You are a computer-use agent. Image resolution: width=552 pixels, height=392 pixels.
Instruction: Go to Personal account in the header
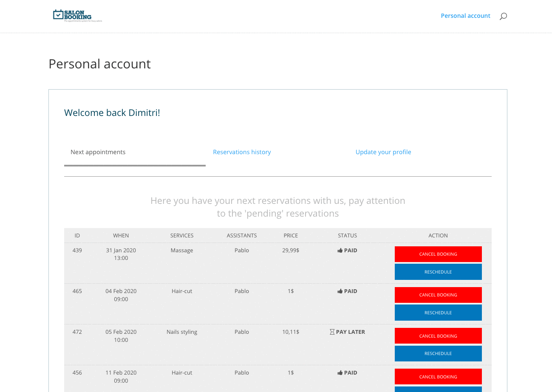click(x=465, y=16)
